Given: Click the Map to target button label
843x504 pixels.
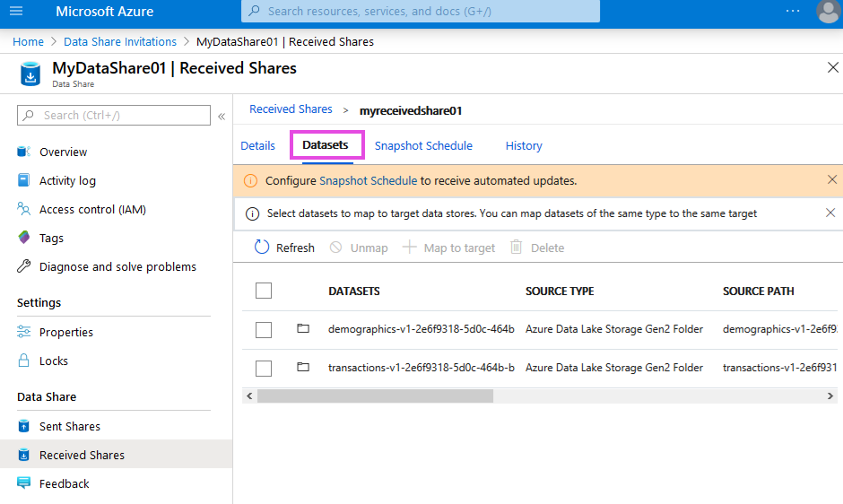Looking at the screenshot, I should tap(460, 248).
